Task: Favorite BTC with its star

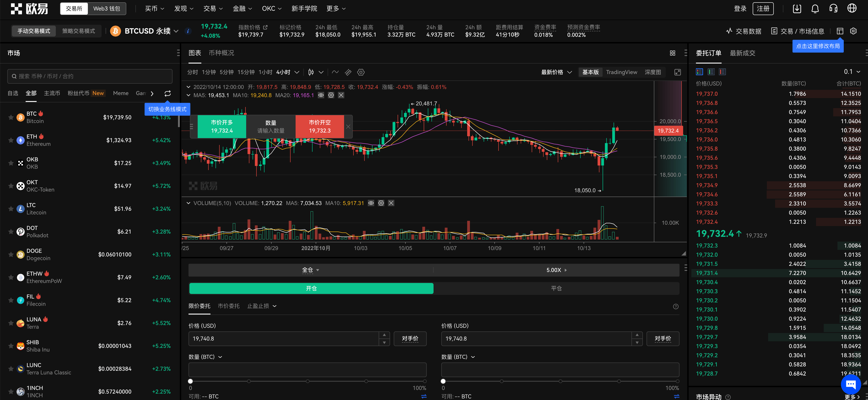Action: [x=11, y=117]
